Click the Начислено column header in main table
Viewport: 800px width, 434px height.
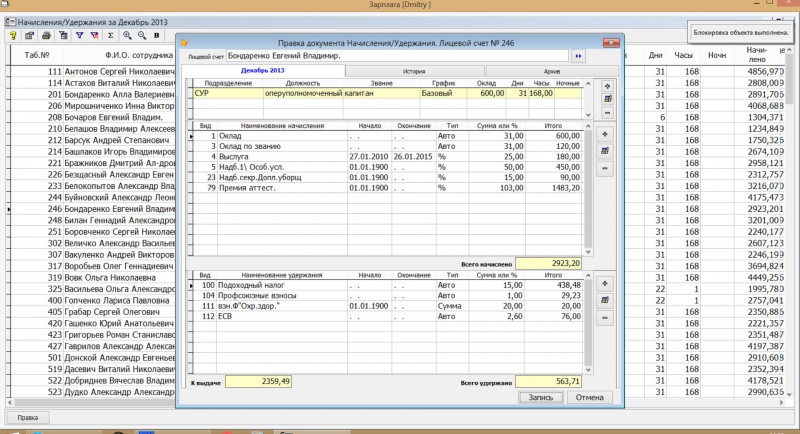[757, 55]
